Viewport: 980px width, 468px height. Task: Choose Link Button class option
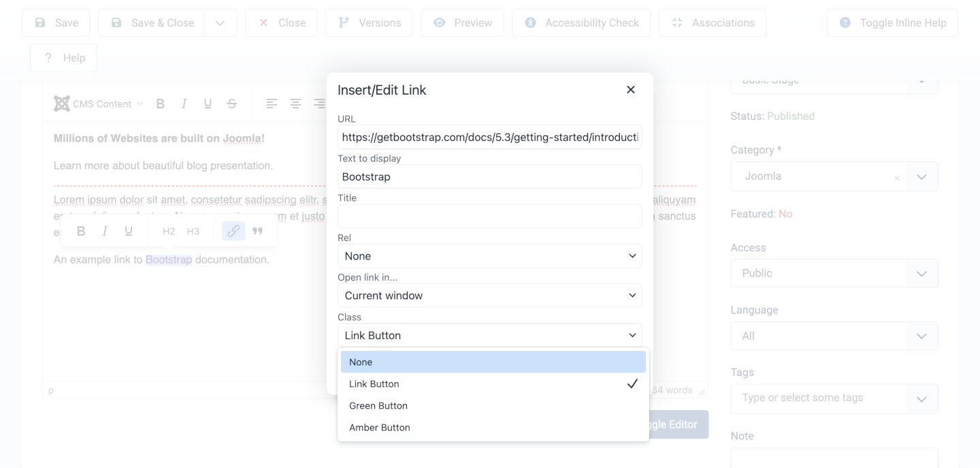493,384
